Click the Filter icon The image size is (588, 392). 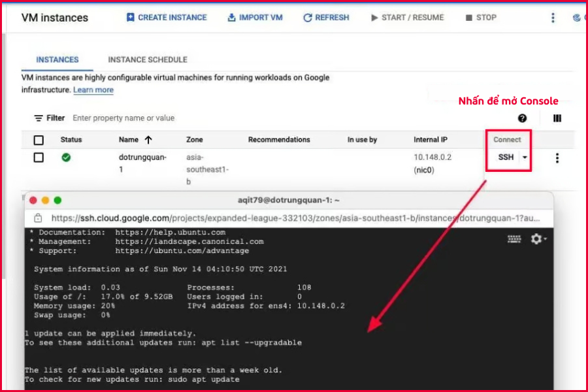point(39,118)
